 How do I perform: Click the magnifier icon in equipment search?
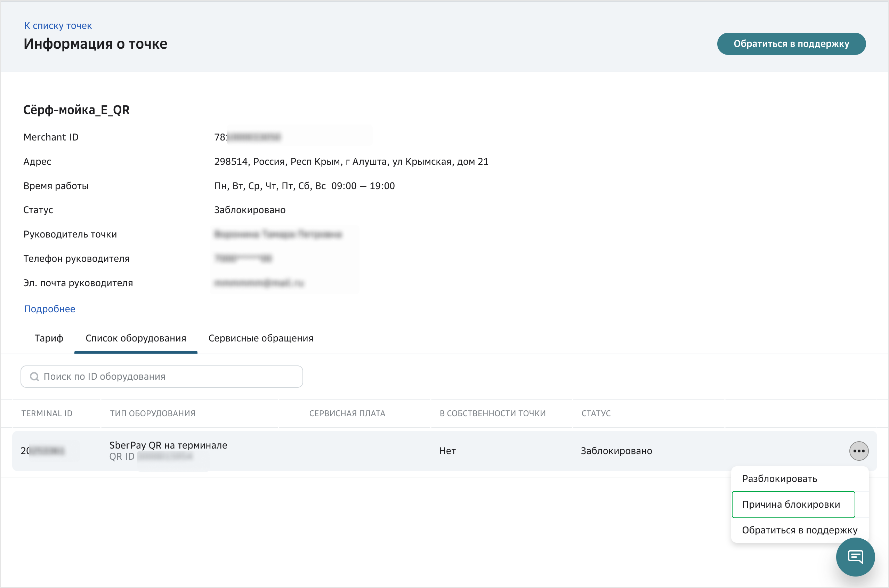pyautogui.click(x=34, y=377)
